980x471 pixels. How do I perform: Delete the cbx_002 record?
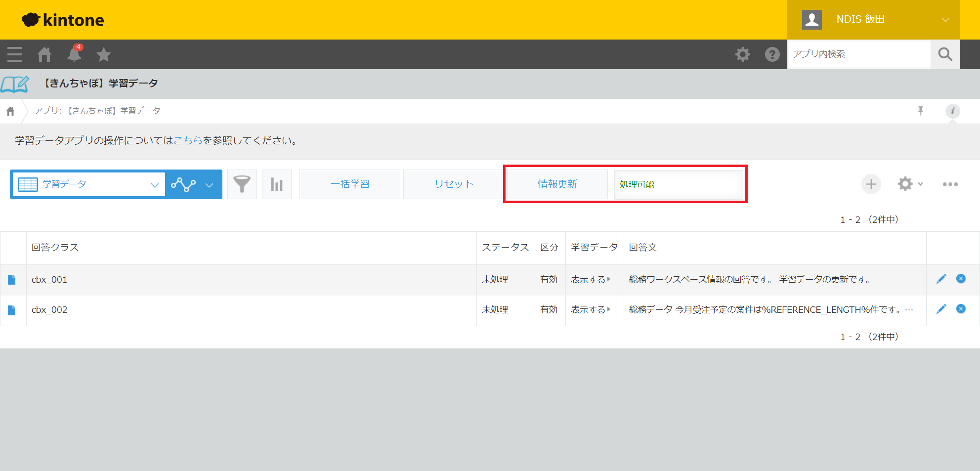coord(961,309)
